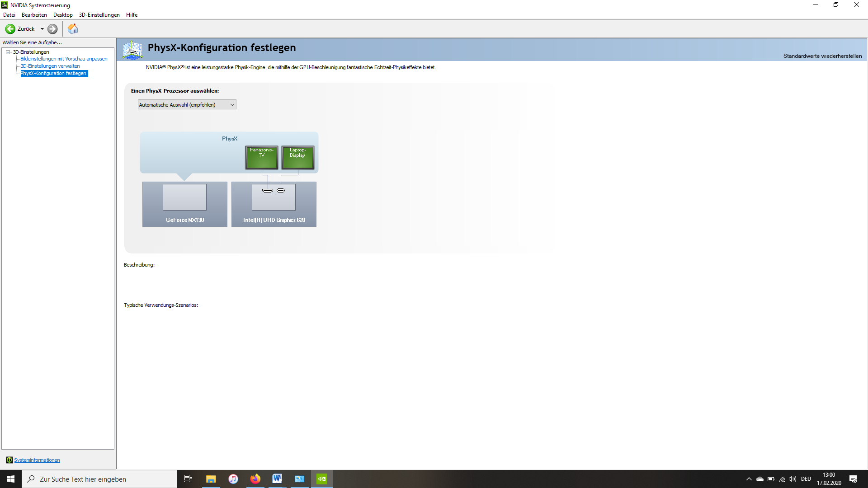
Task: Select the Intel UHD Graphics 620 box
Action: [x=274, y=204]
